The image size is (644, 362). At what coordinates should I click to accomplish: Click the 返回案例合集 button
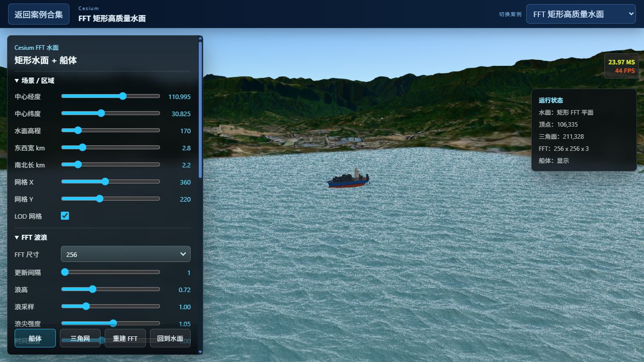[x=39, y=14]
